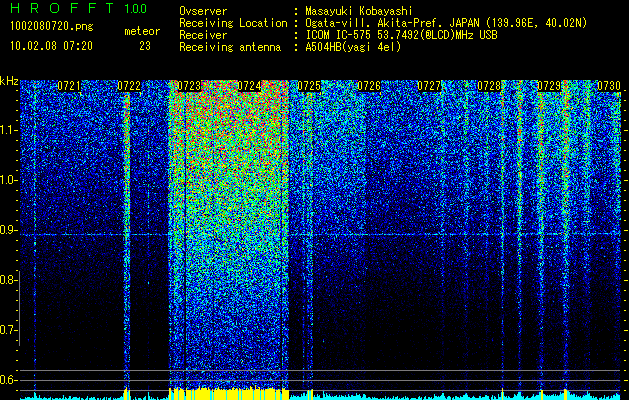Click the A504HB(yagi 4el) antenna text

tap(353, 47)
